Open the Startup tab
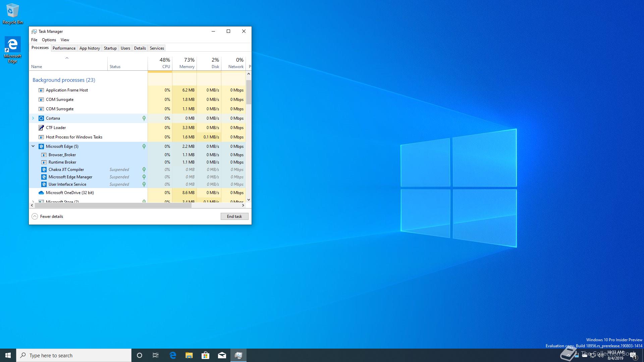 [x=110, y=48]
